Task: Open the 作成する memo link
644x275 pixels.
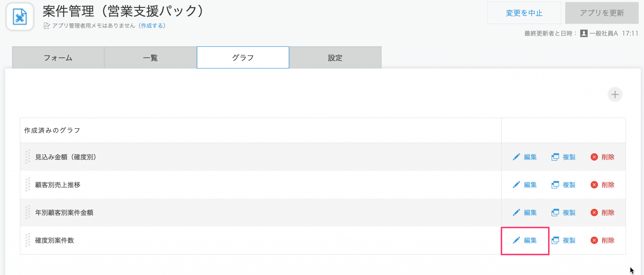Action: 152,26
